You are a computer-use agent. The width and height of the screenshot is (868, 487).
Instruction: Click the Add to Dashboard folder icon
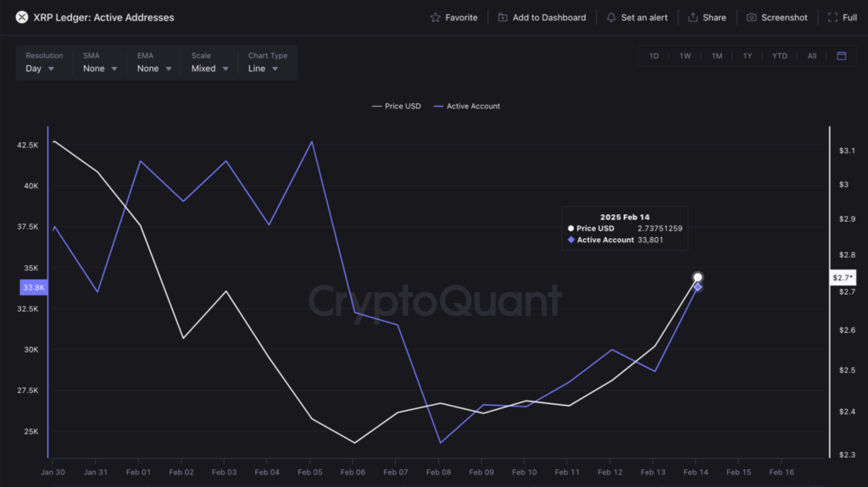pos(503,18)
